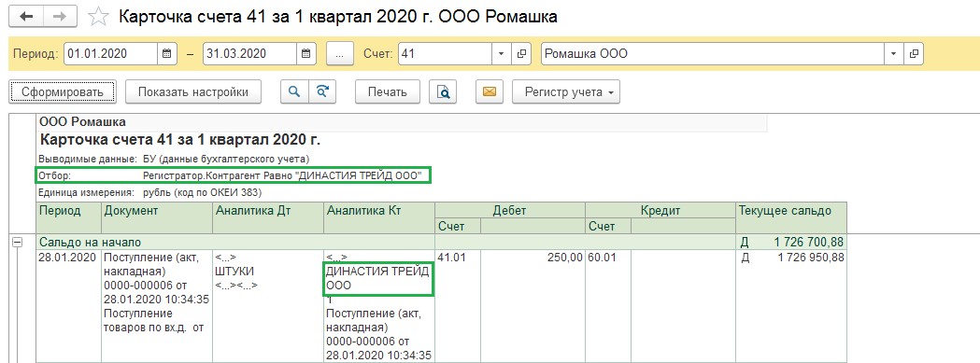
Task: Open calendar for start date 01.01.2020
Action: [166, 54]
